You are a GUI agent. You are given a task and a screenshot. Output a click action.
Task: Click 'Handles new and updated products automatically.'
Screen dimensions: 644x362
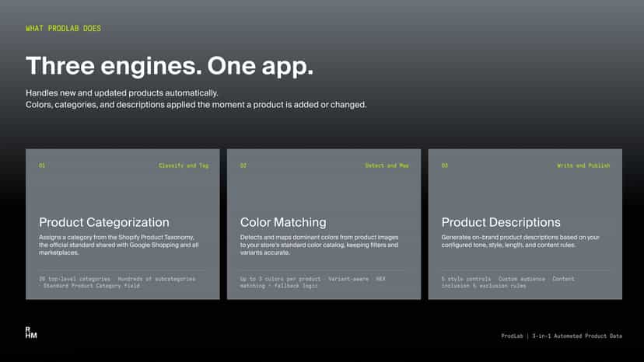pos(121,92)
